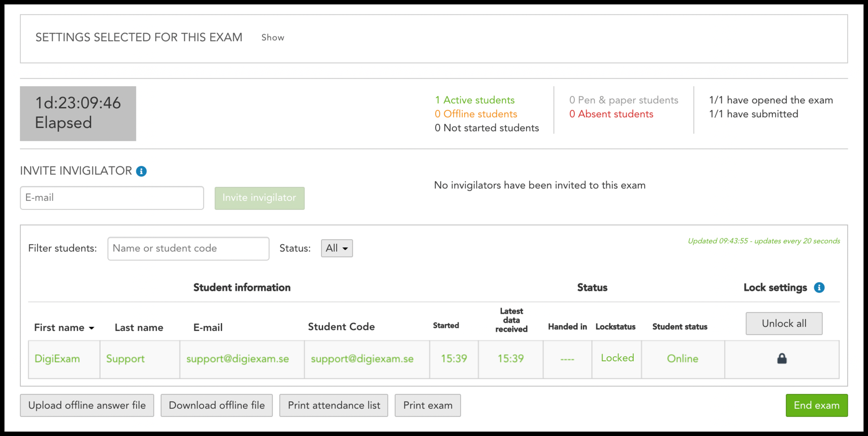
Task: Click the 0 Offline students count
Action: [476, 114]
